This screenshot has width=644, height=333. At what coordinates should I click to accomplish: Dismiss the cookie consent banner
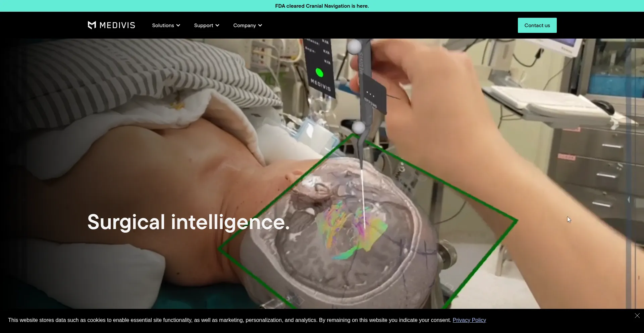[637, 316]
